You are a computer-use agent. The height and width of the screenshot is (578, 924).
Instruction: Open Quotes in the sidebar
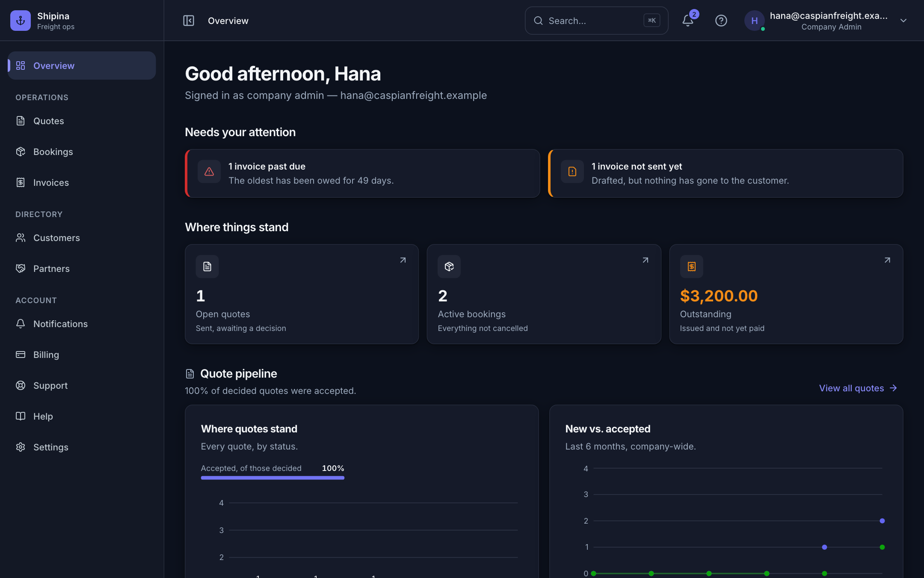82,121
